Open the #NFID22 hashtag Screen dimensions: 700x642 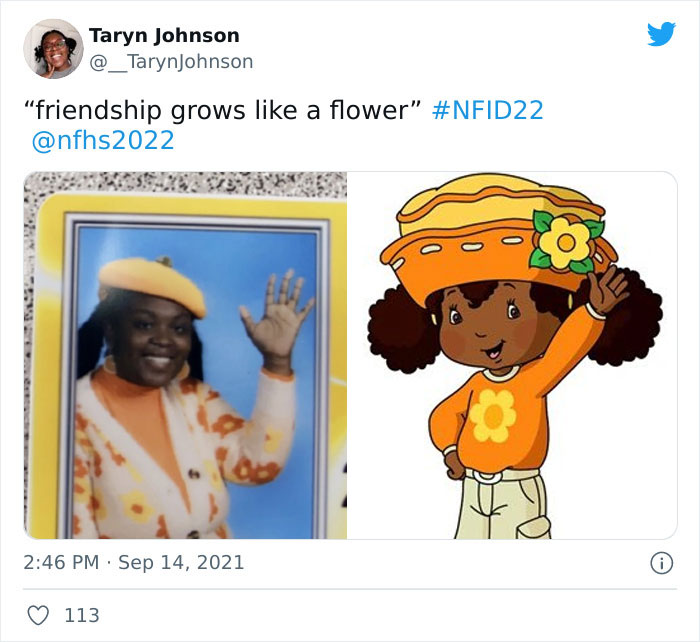(x=488, y=110)
